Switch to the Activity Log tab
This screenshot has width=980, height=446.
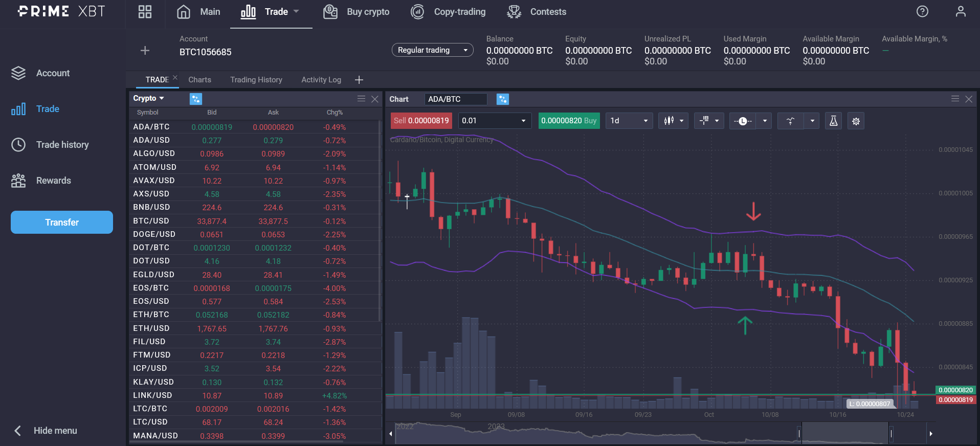[321, 80]
